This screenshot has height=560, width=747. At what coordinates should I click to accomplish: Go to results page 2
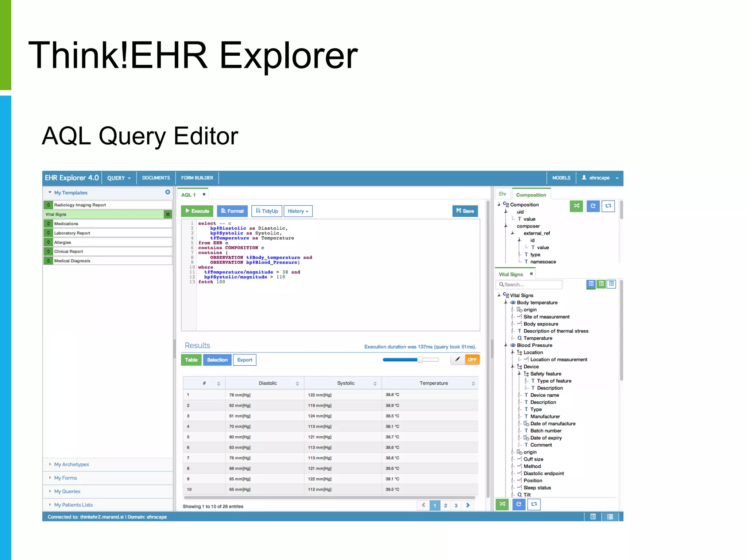[445, 505]
